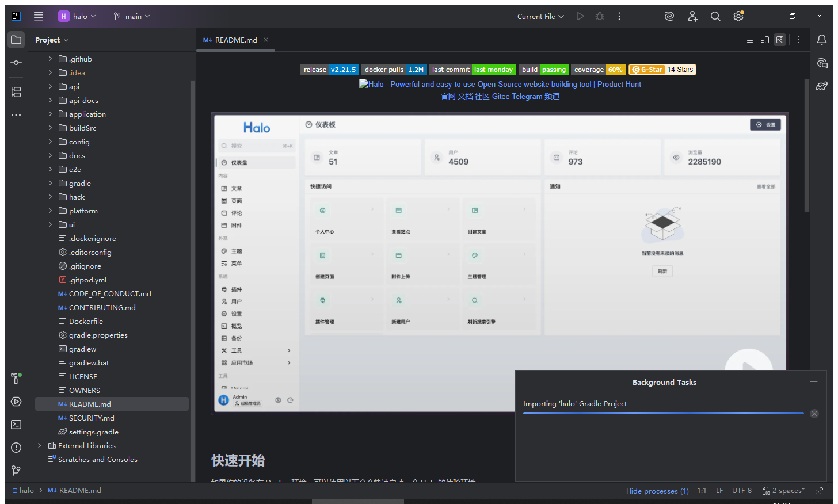Screen dimensions: 838x504
Task: Open editor tab options menu
Action: click(x=799, y=40)
